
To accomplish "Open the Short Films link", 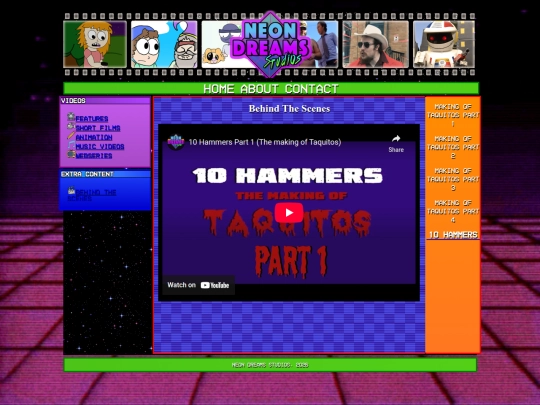I will pos(98,128).
